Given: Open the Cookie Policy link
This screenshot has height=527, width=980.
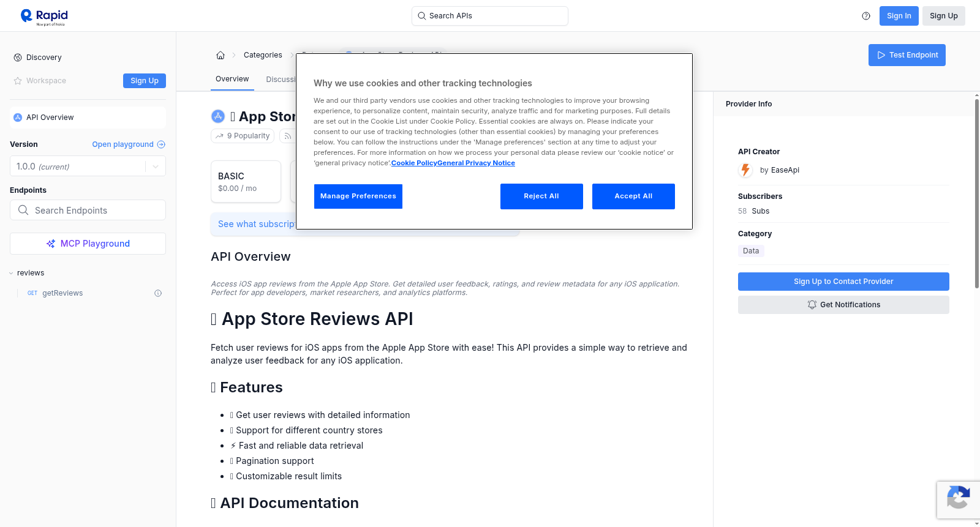Looking at the screenshot, I should click(x=414, y=163).
